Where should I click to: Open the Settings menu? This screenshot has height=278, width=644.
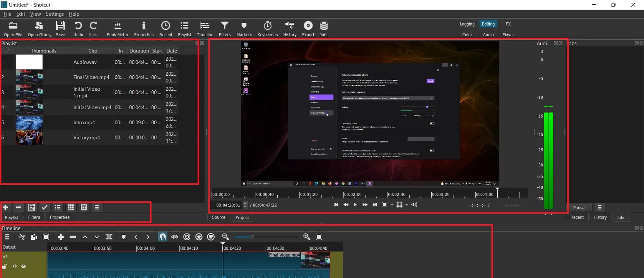(x=55, y=14)
